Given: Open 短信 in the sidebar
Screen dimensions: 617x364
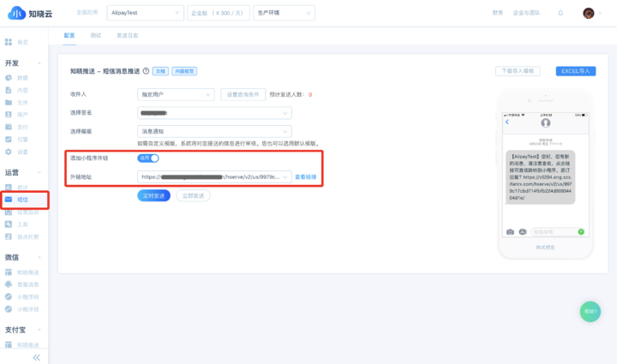Looking at the screenshot, I should click(x=23, y=200).
